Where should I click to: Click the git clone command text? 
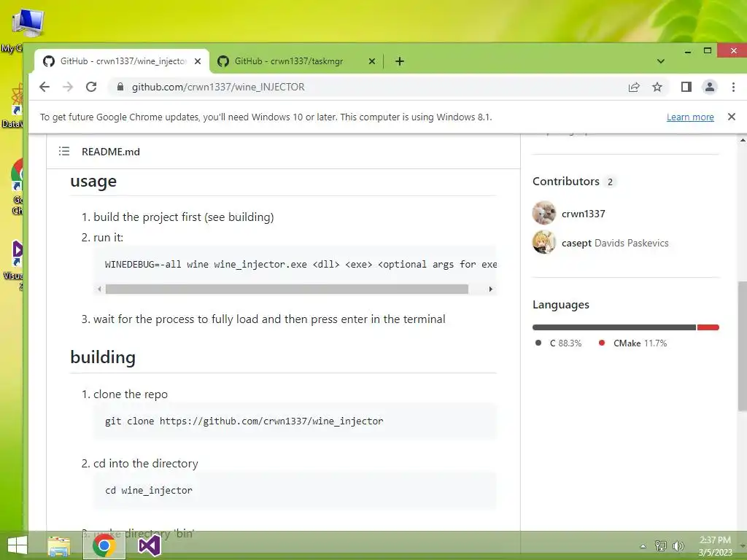click(x=244, y=421)
